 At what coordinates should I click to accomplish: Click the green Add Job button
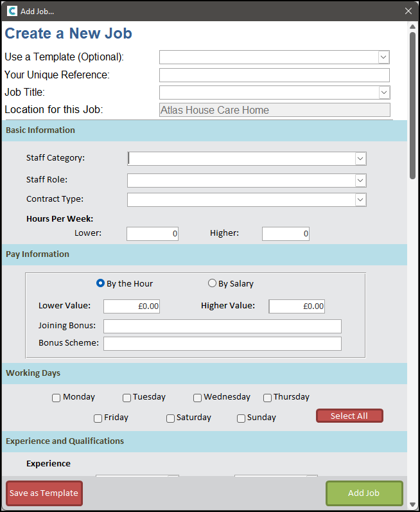pos(364,493)
